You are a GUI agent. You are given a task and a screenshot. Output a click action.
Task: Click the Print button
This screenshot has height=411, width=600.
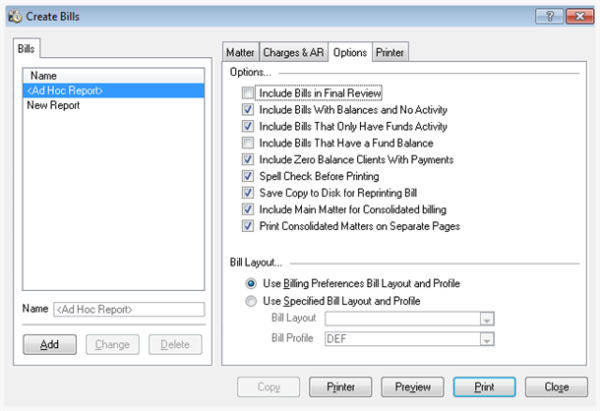click(484, 387)
